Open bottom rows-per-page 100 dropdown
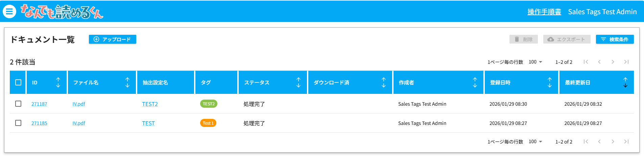Screen dimensions: 644x156 (535, 141)
